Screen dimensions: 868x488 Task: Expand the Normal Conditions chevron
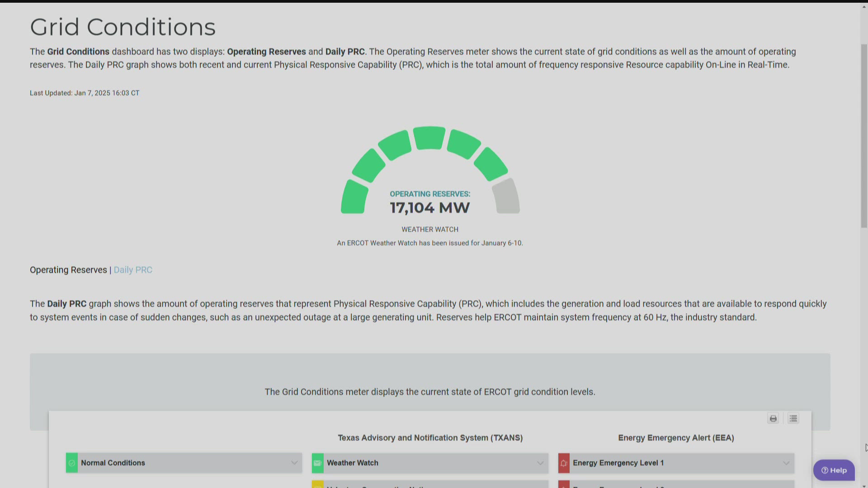click(x=294, y=463)
